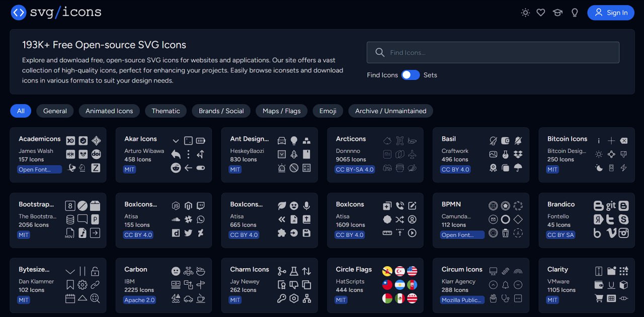The image size is (644, 317).
Task: Click the Apache 2.0 license badge on Carbon
Action: point(139,300)
